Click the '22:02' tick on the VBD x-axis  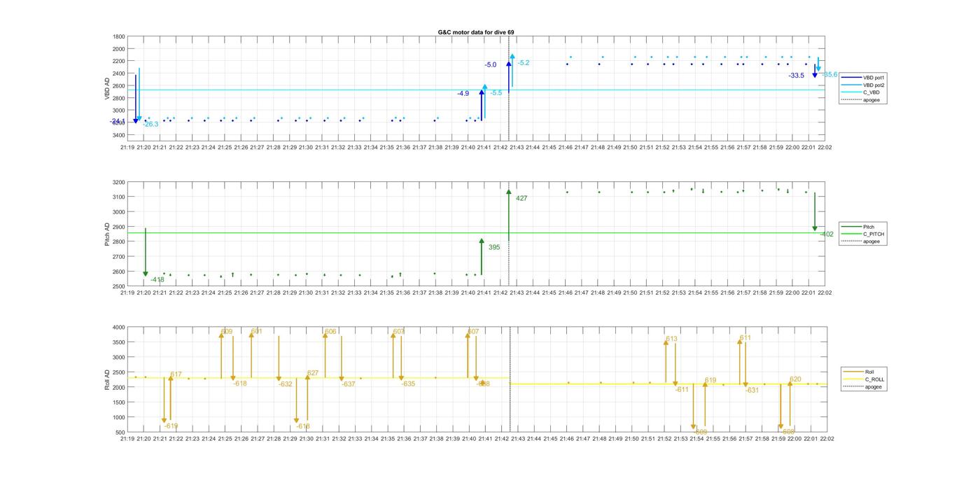point(826,148)
